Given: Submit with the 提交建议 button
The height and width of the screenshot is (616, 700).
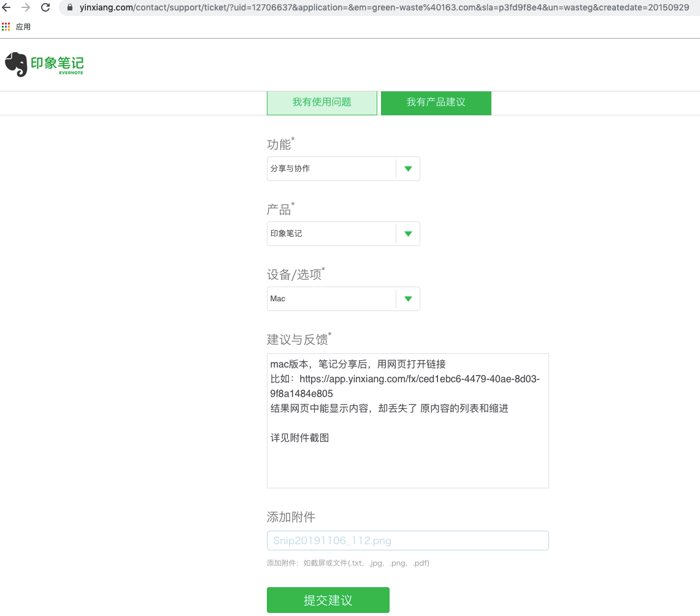Looking at the screenshot, I should [328, 600].
